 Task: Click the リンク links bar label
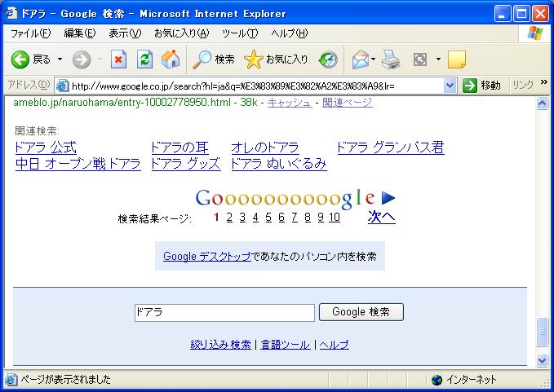click(523, 85)
